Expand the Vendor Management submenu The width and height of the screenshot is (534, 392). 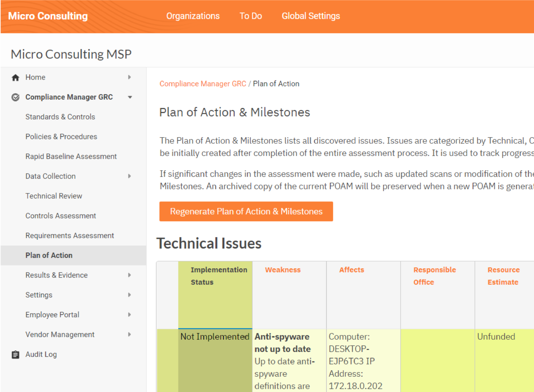(x=130, y=334)
